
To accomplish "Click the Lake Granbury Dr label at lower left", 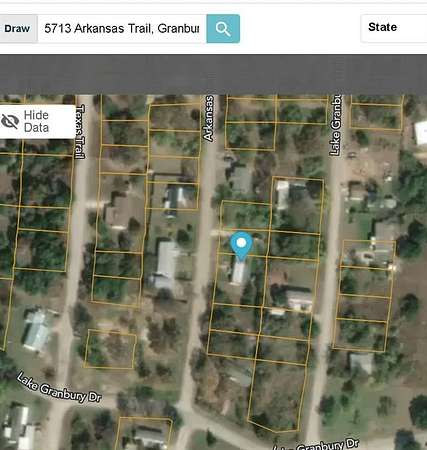I will point(59,388).
